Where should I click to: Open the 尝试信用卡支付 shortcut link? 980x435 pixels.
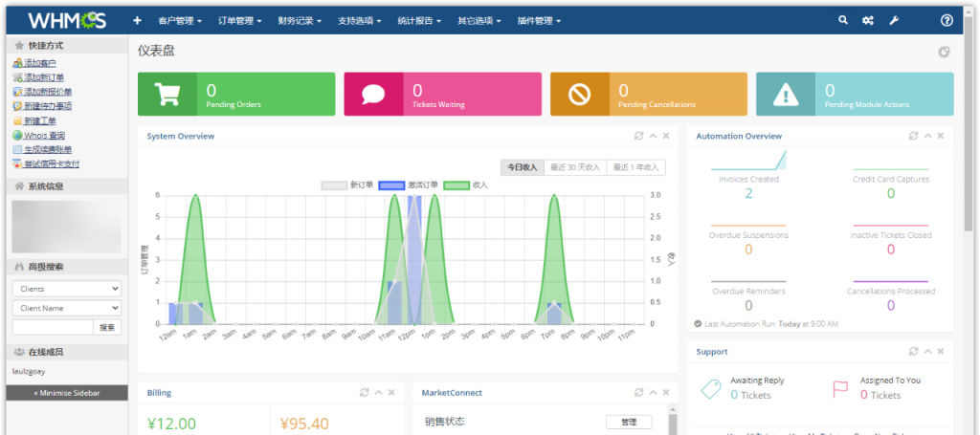52,164
